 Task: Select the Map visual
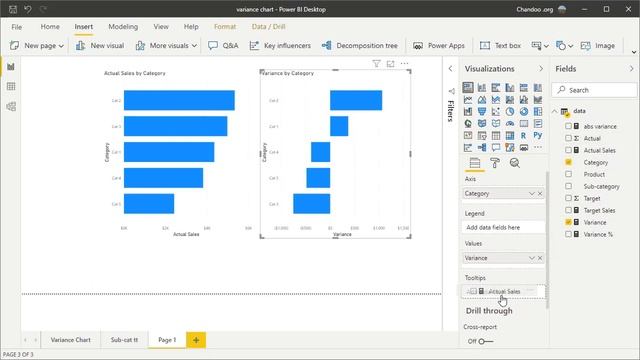click(x=468, y=123)
